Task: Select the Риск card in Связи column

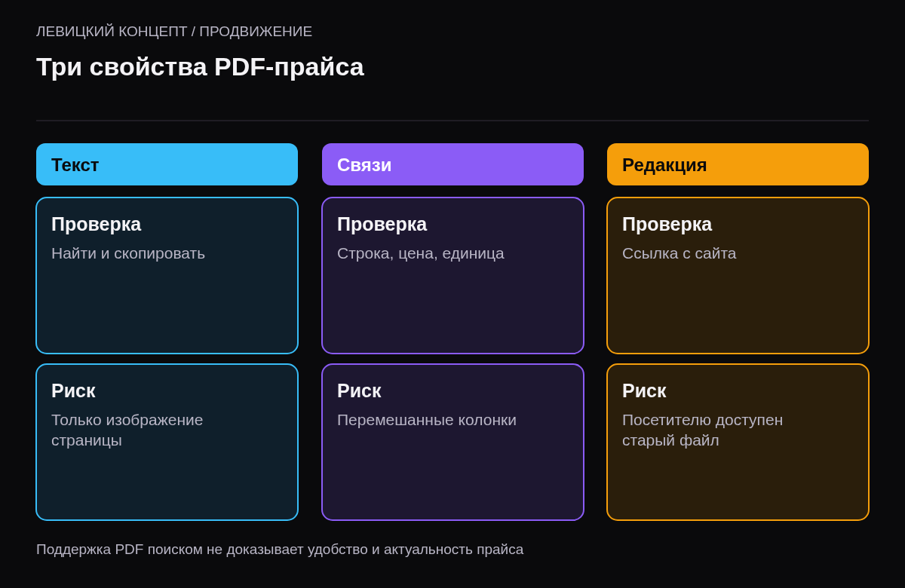Action: click(x=452, y=442)
